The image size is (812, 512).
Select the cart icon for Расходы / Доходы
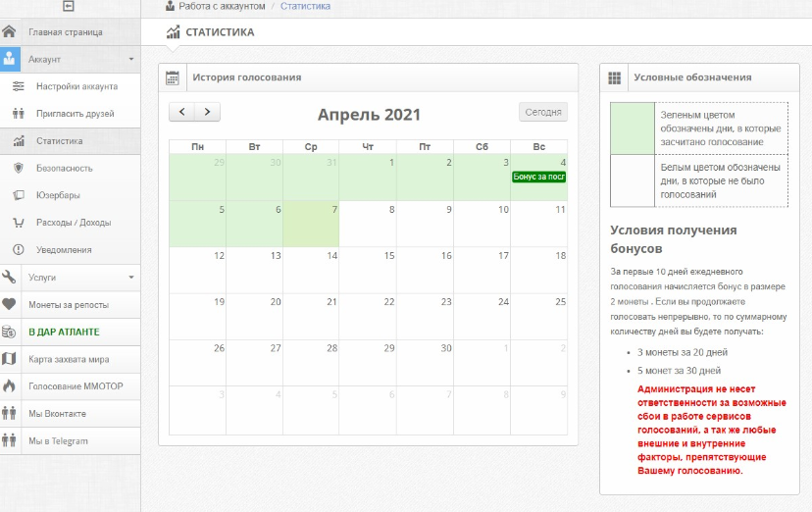pos(19,223)
